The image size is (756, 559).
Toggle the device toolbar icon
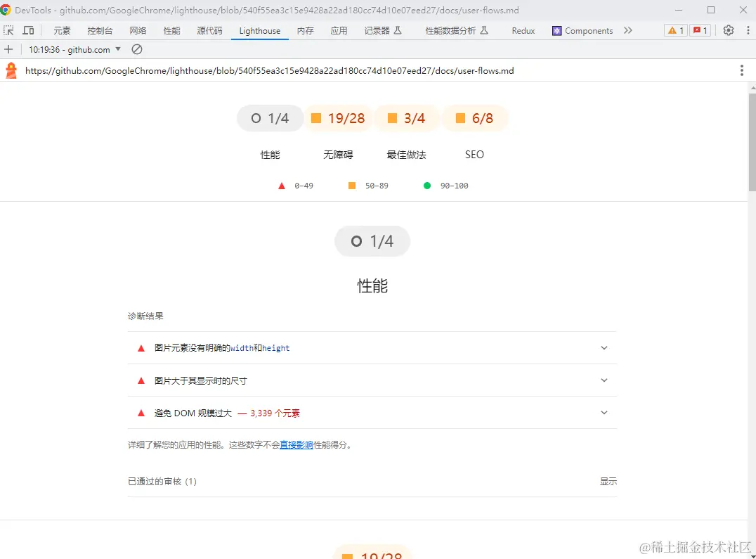(28, 30)
